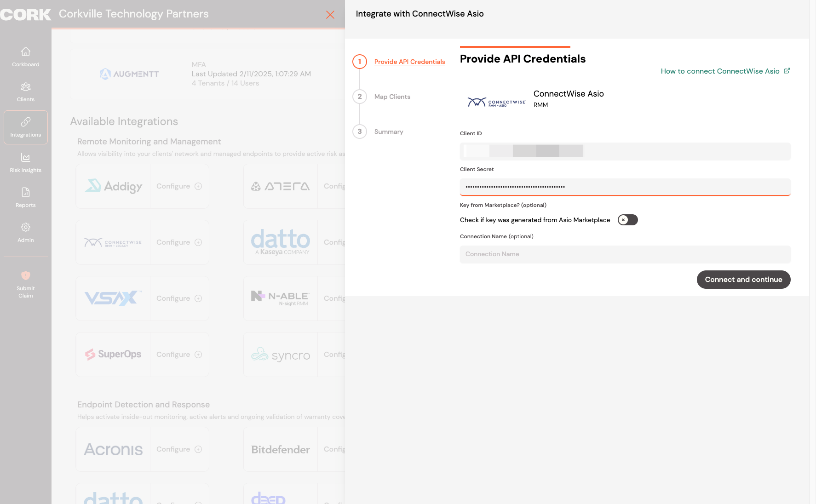The image size is (816, 504).
Task: Open Admin gear icon in sidebar
Action: 26,227
